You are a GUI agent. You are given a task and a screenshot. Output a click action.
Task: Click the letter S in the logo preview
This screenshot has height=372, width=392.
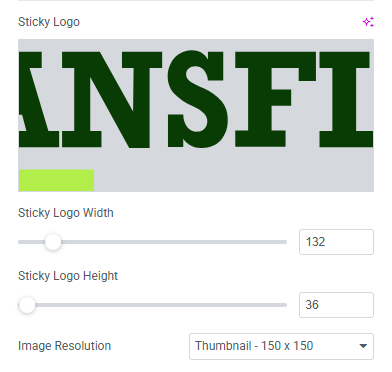tap(198, 99)
